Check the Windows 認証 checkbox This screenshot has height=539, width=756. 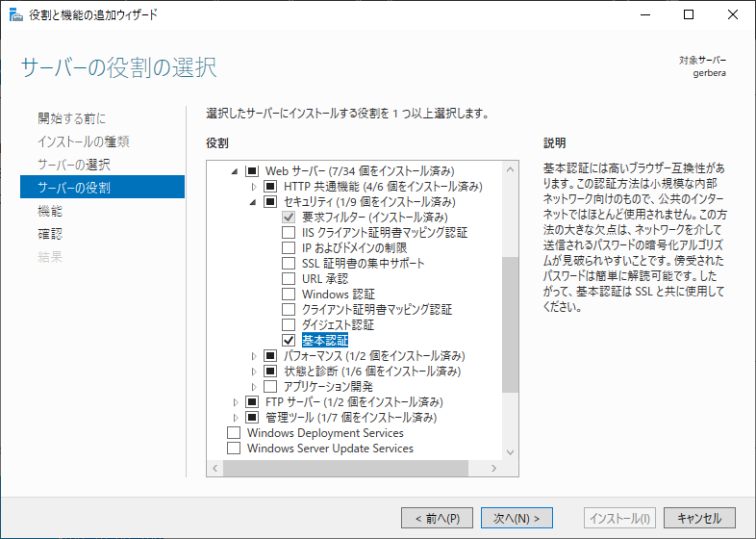pyautogui.click(x=289, y=295)
